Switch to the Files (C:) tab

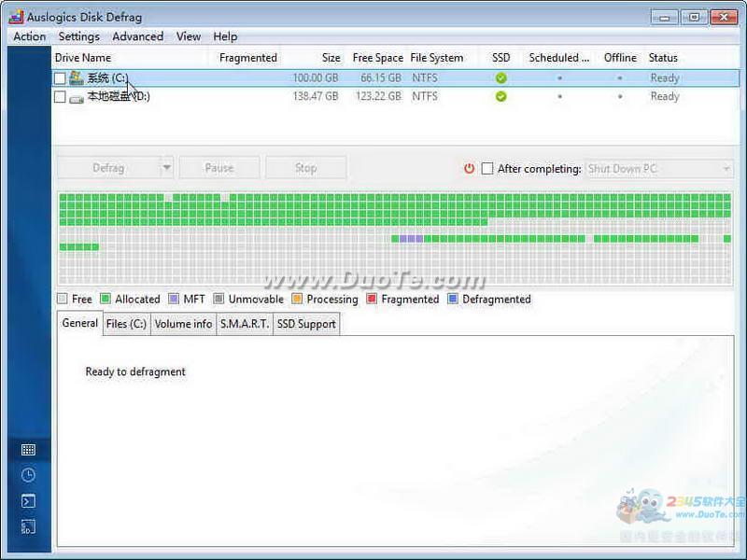(x=126, y=324)
